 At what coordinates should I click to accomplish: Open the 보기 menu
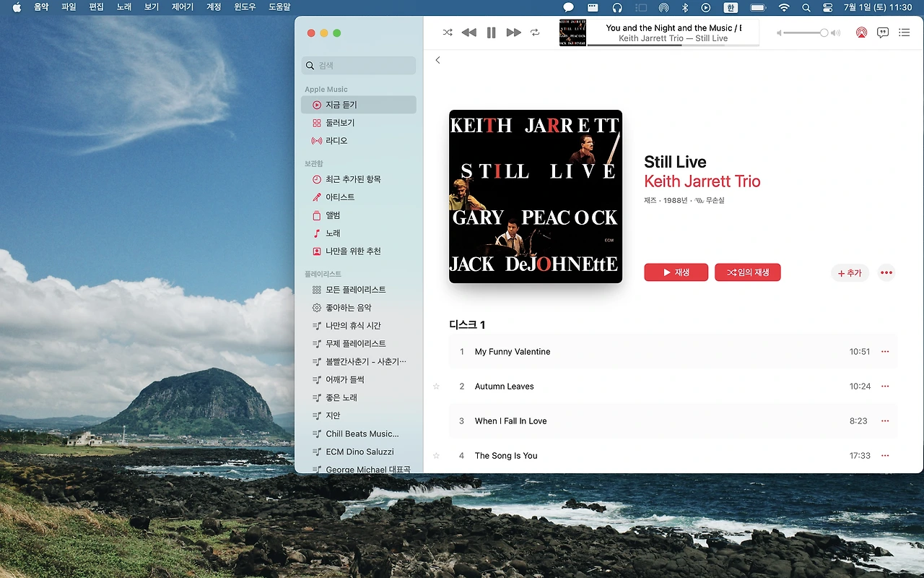click(x=151, y=7)
